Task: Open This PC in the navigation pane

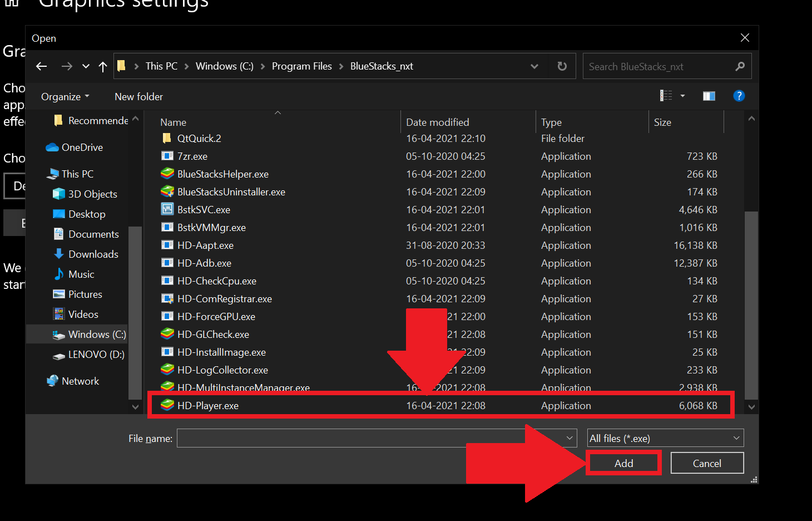Action: 70,174
